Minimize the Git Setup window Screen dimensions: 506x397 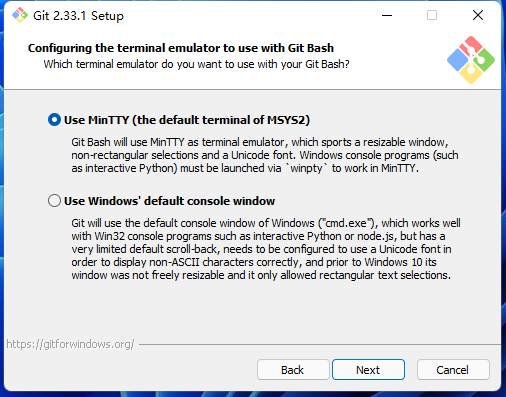click(x=387, y=15)
